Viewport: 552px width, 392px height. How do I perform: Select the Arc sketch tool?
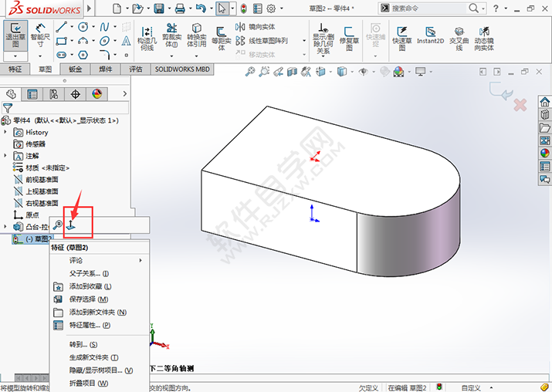[x=83, y=41]
